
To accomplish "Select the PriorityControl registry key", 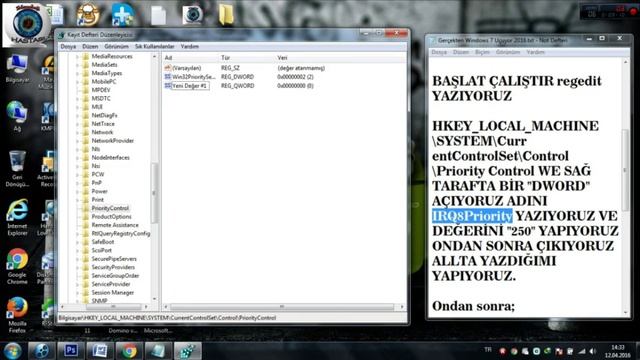I will (x=110, y=208).
